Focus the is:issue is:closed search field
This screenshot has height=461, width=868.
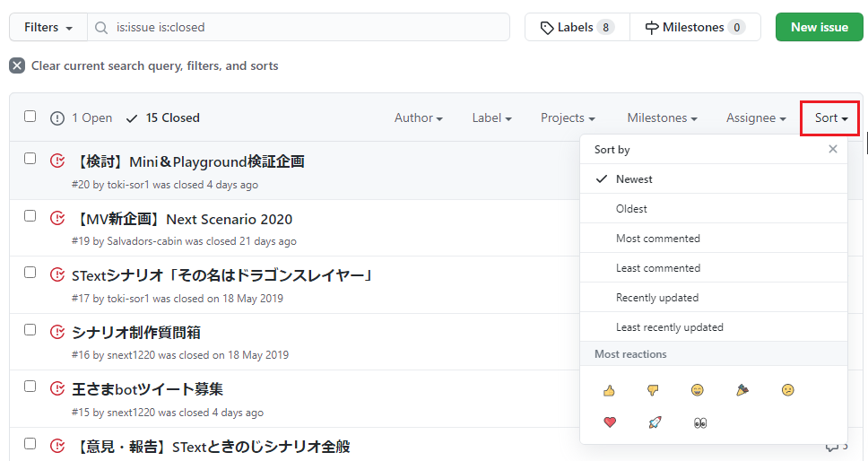(x=299, y=27)
